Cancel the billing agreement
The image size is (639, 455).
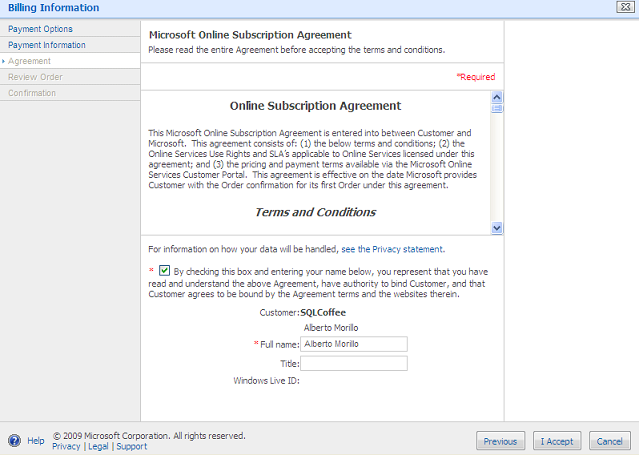610,441
